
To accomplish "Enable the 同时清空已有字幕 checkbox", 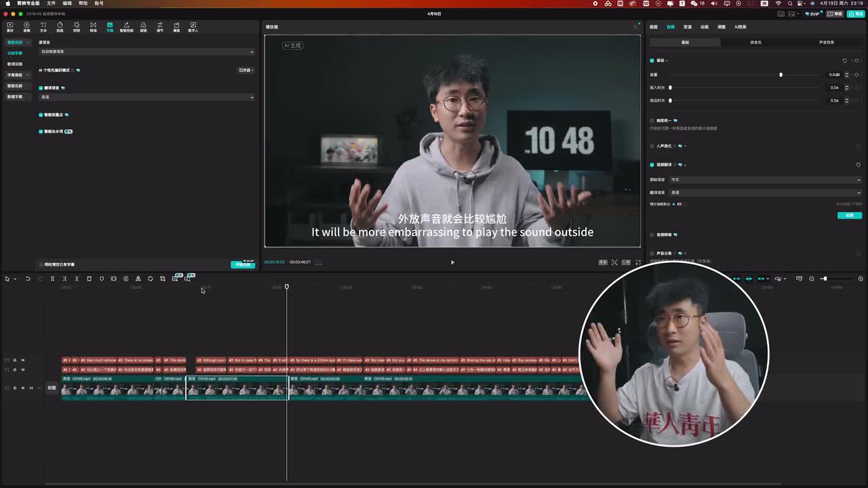I will [41, 264].
